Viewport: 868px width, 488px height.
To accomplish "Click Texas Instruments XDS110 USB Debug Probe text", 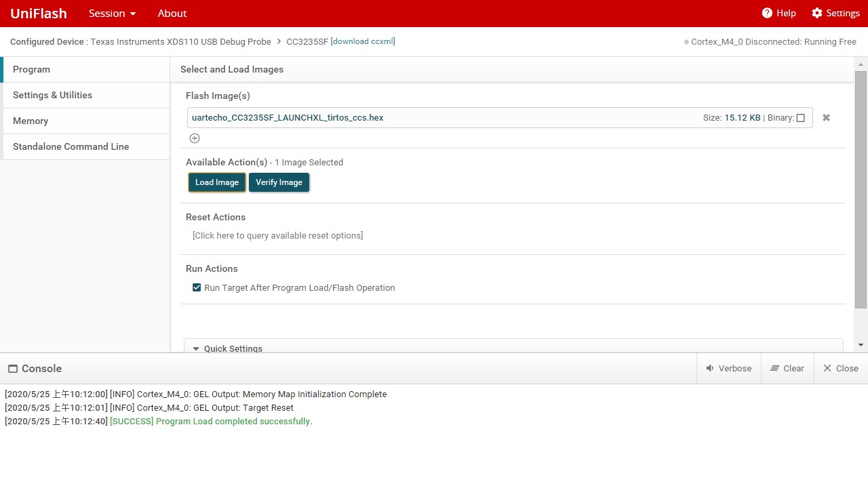I will click(x=180, y=42).
